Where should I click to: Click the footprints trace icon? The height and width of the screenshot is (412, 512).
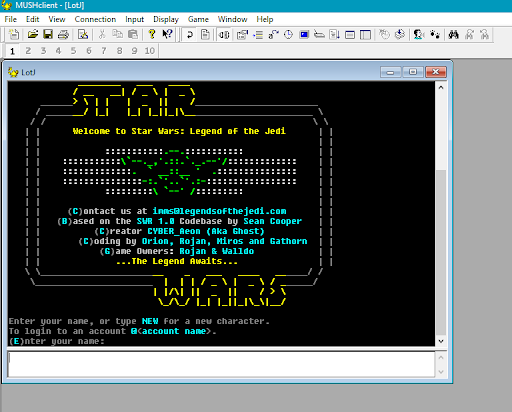(435, 34)
